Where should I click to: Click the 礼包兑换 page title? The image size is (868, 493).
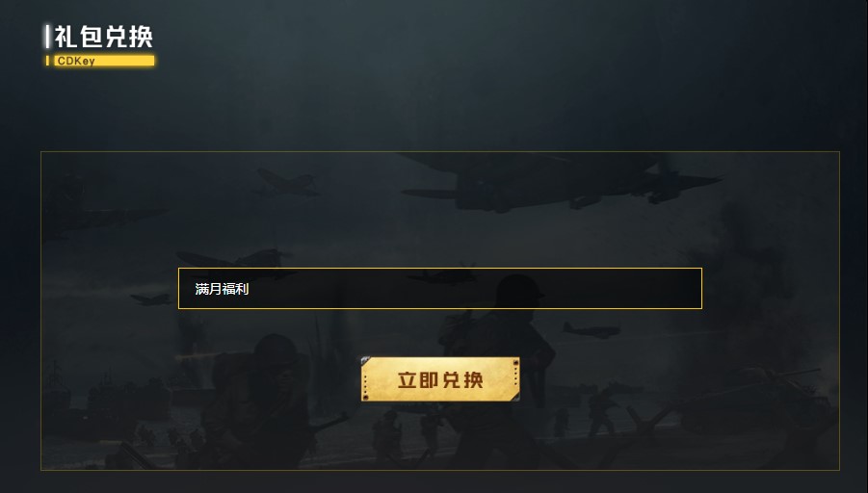pos(103,38)
